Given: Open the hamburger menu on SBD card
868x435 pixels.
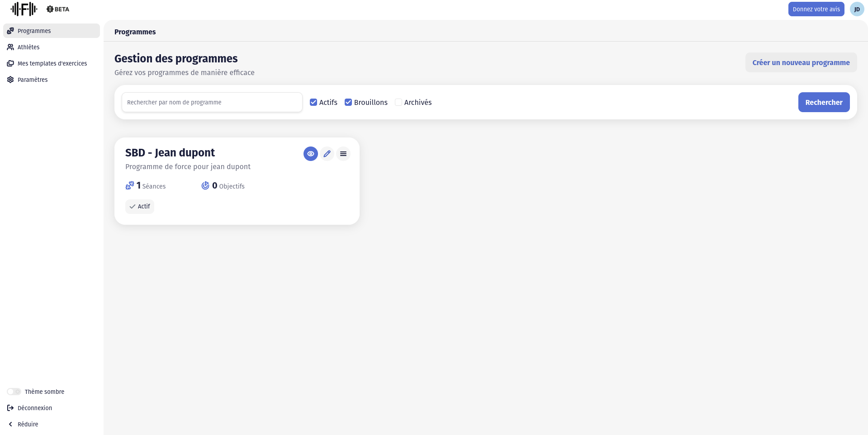Looking at the screenshot, I should [343, 154].
